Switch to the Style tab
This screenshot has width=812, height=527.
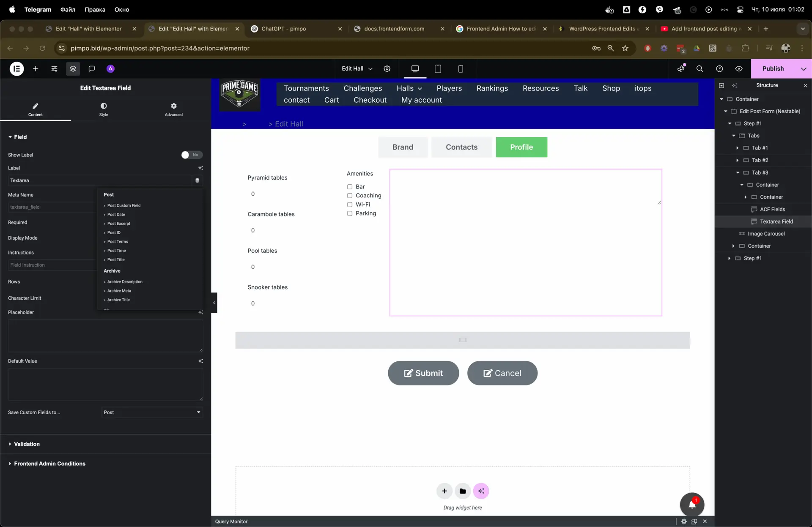(104, 109)
